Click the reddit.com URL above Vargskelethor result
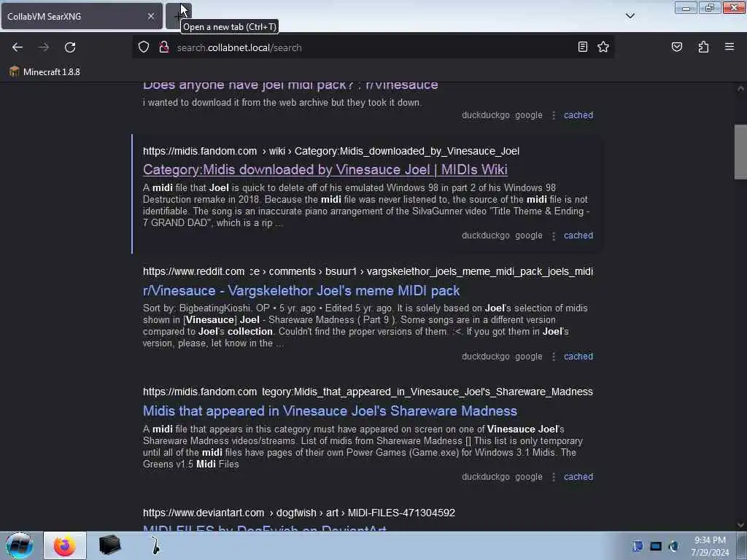Viewport: 747px width, 560px height. click(368, 271)
